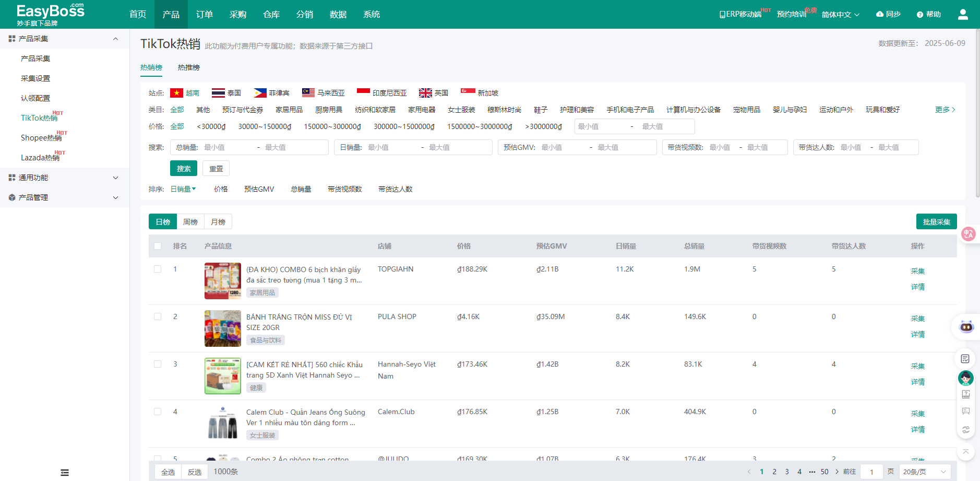
Task: Focus the 前往 page number input
Action: click(871, 472)
